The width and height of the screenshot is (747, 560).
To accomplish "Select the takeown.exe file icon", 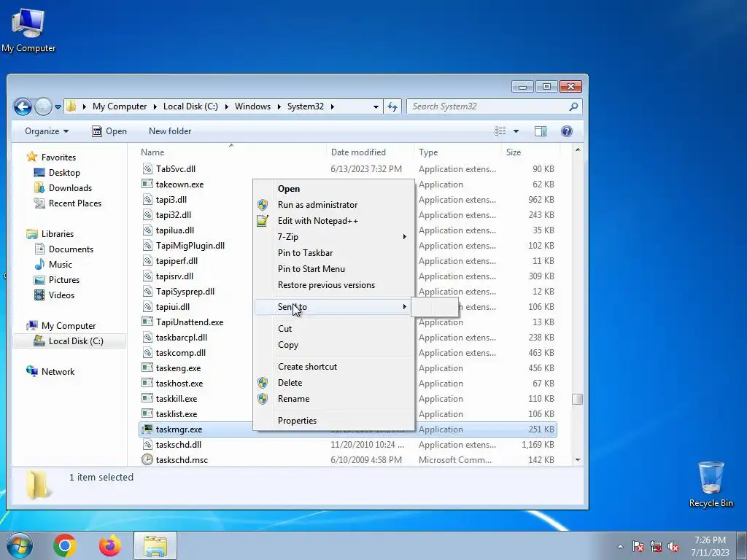I will 147,184.
